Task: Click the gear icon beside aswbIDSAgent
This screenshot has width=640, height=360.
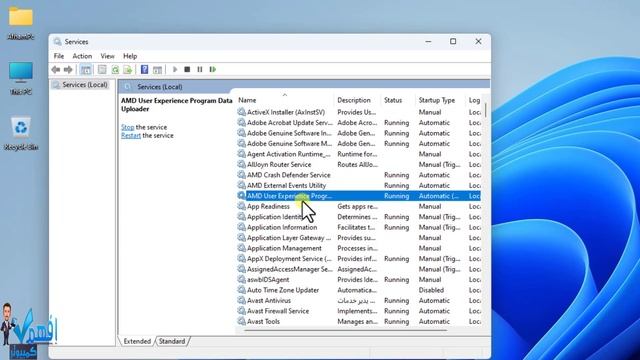Action: click(x=241, y=279)
